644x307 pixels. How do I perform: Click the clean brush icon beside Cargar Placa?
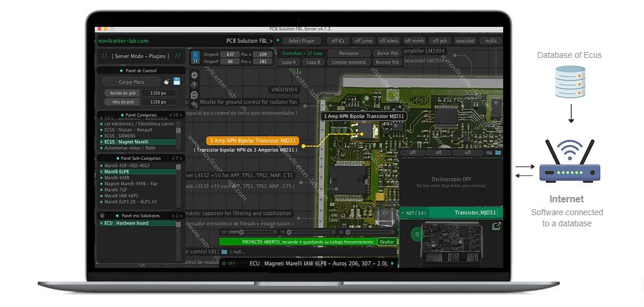(167, 81)
